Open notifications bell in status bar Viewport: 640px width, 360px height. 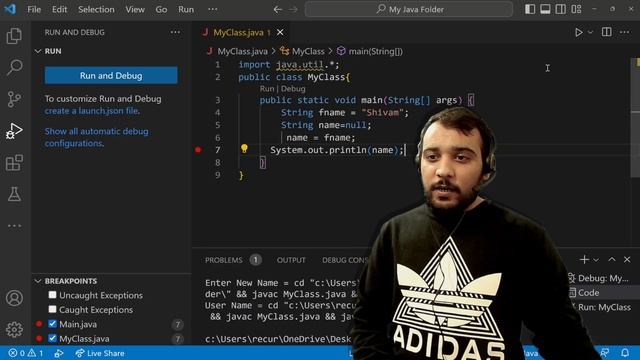(625, 353)
